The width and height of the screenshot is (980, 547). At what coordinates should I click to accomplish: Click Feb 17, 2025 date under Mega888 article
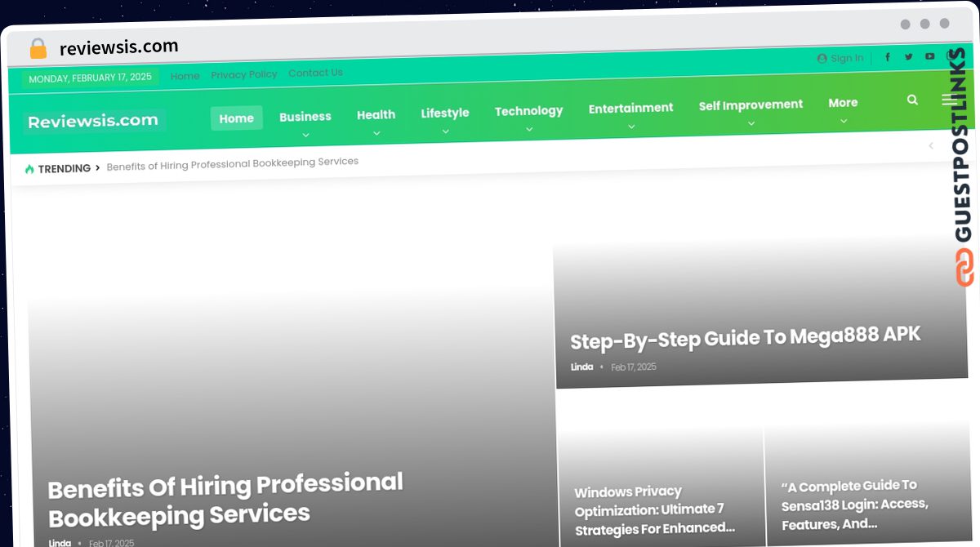(x=634, y=367)
